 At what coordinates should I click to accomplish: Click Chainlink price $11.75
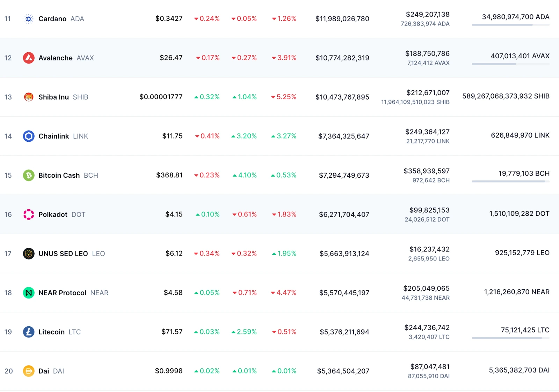click(x=173, y=136)
